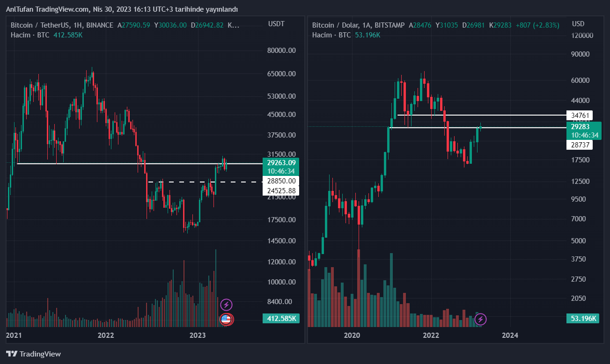Click the 2023 marker on left time axis
The width and height of the screenshot is (610, 364).
(x=198, y=335)
